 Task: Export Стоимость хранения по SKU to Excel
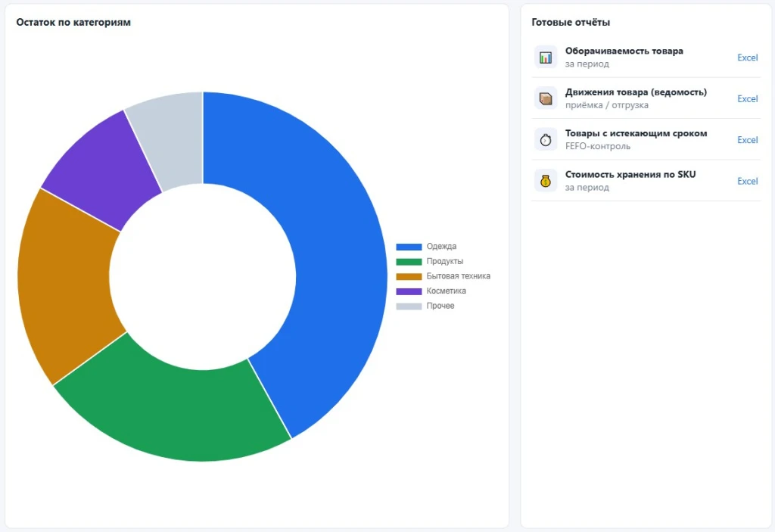(747, 181)
